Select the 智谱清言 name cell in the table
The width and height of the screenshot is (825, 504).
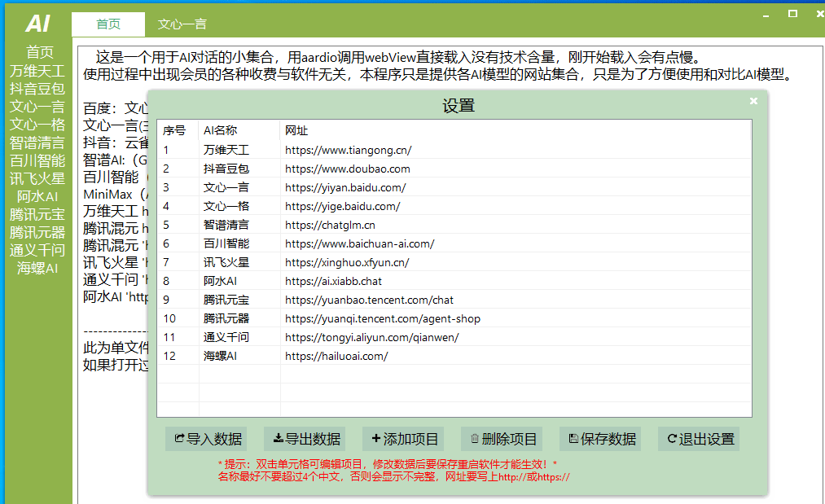click(x=239, y=225)
